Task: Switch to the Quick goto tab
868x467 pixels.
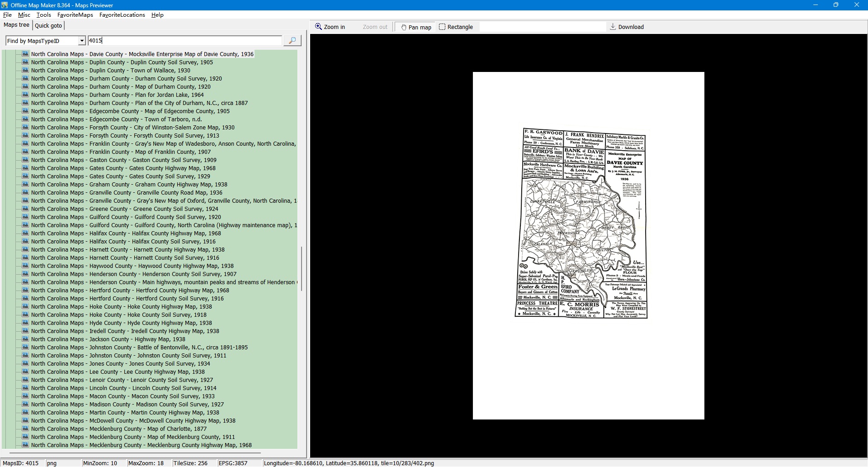Action: click(x=48, y=26)
